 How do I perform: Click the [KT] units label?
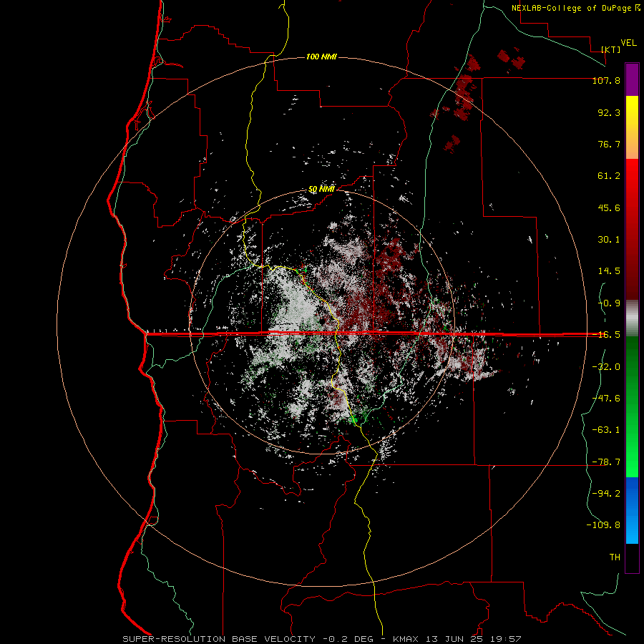tap(610, 49)
